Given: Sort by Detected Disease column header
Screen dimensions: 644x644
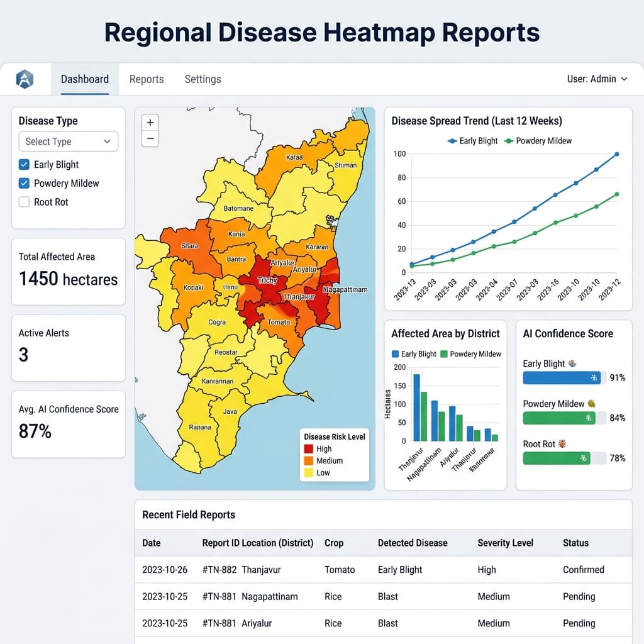Looking at the screenshot, I should point(413,543).
